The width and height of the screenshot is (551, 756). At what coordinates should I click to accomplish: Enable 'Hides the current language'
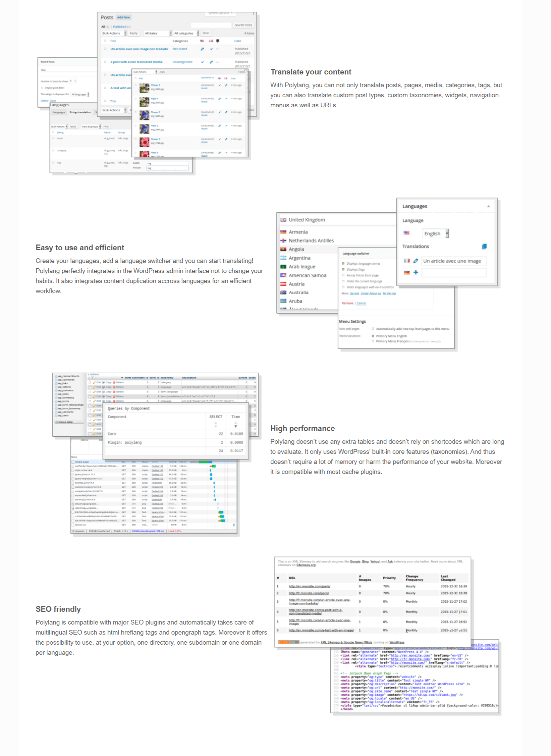point(343,281)
